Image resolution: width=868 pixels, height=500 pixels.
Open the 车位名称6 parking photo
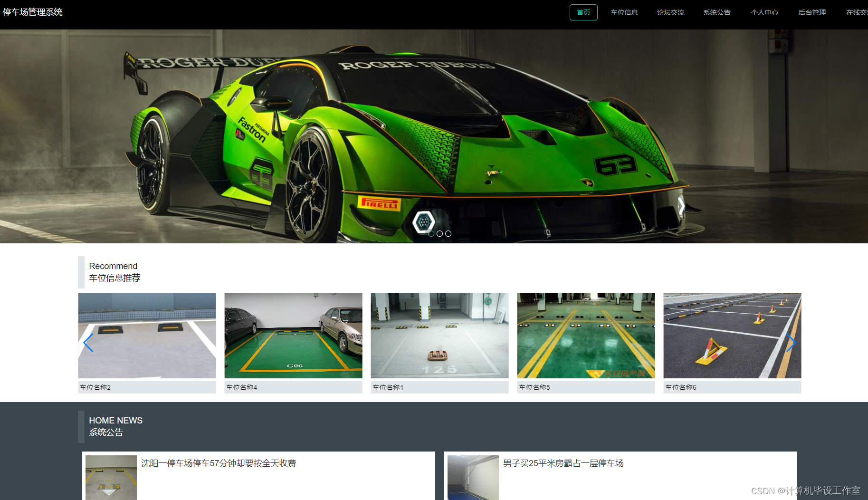733,336
